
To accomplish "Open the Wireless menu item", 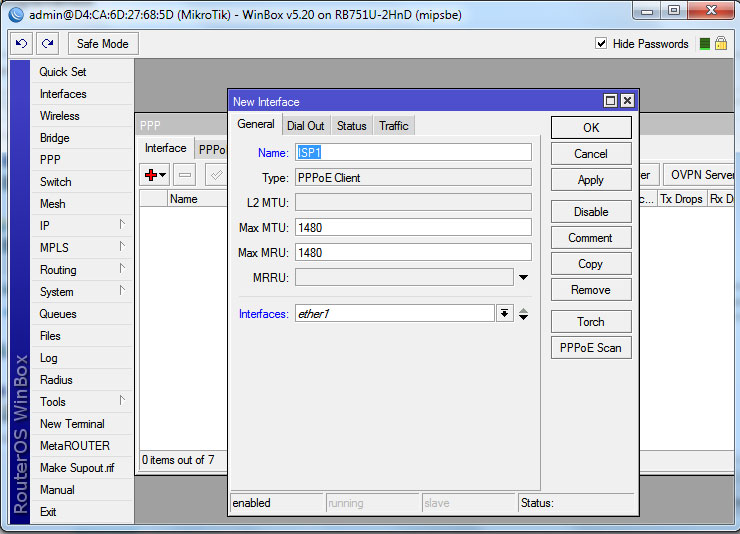I will (60, 116).
